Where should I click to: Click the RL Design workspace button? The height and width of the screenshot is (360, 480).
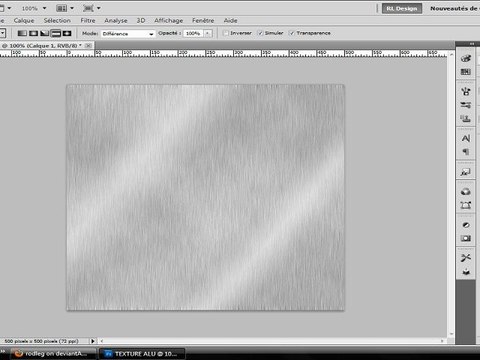pos(402,8)
